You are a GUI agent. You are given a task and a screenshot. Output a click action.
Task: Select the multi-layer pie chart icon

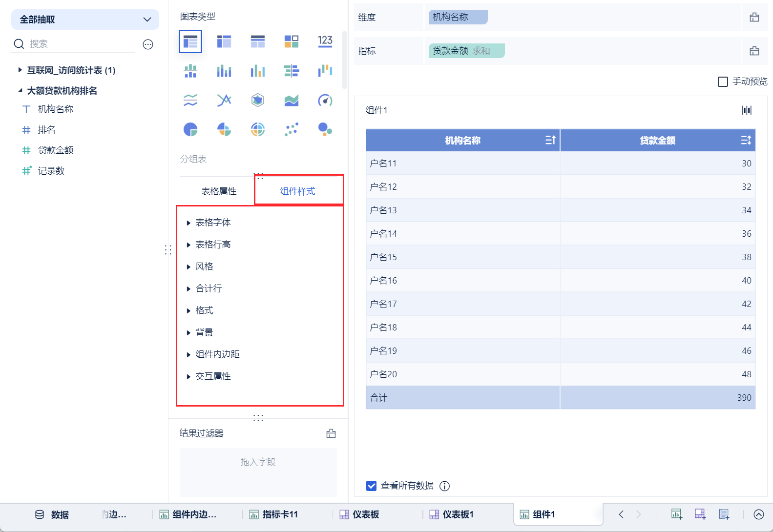pyautogui.click(x=258, y=129)
